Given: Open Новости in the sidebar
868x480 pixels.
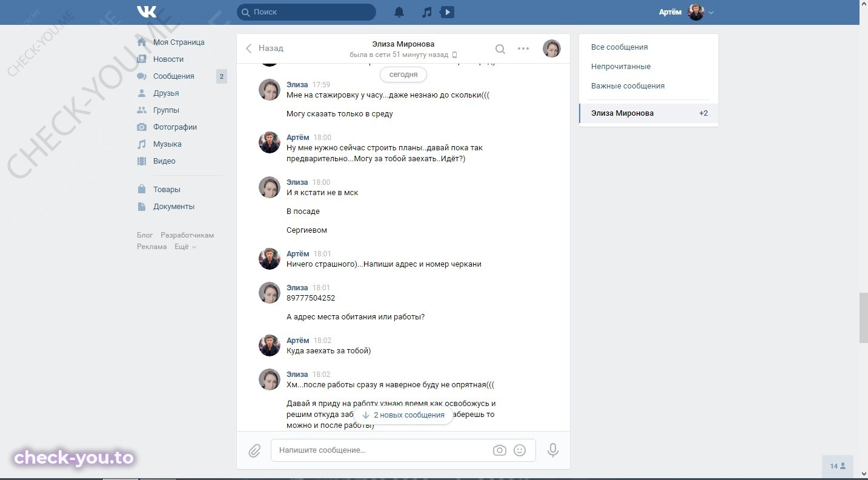Looking at the screenshot, I should [168, 59].
